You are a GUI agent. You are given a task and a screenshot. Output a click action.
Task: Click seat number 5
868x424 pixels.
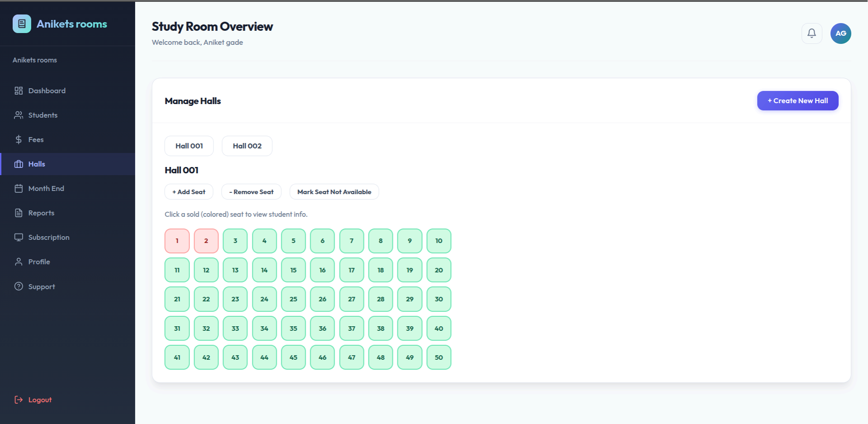pos(293,241)
